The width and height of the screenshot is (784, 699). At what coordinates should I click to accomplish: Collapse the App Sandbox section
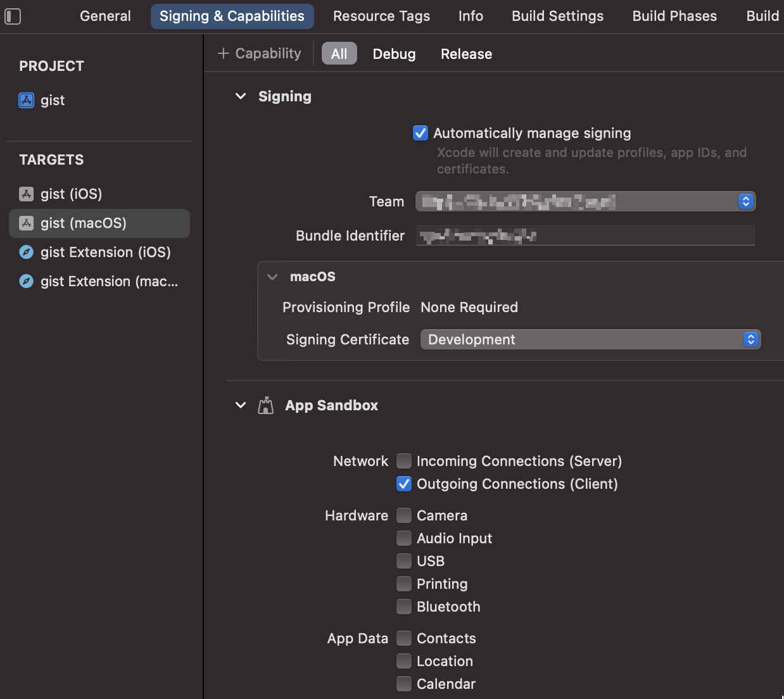click(241, 405)
